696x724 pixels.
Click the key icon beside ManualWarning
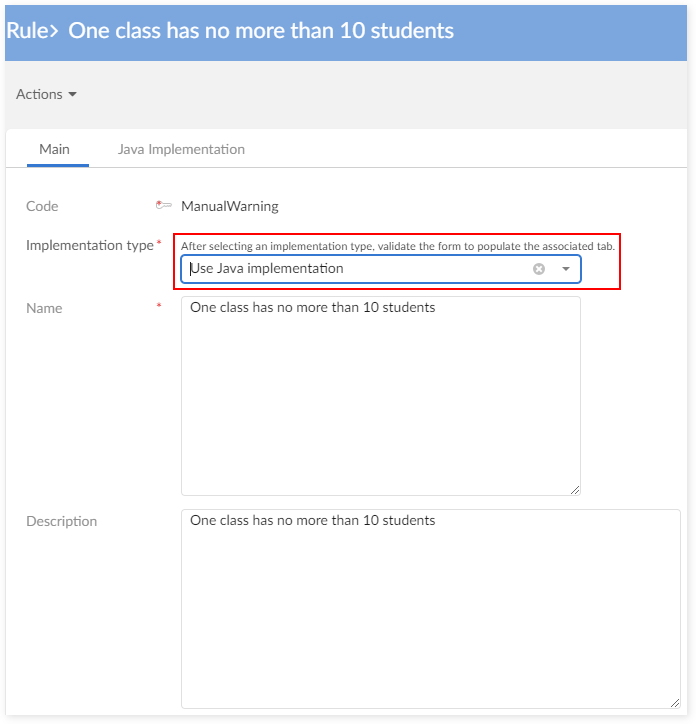[x=164, y=206]
